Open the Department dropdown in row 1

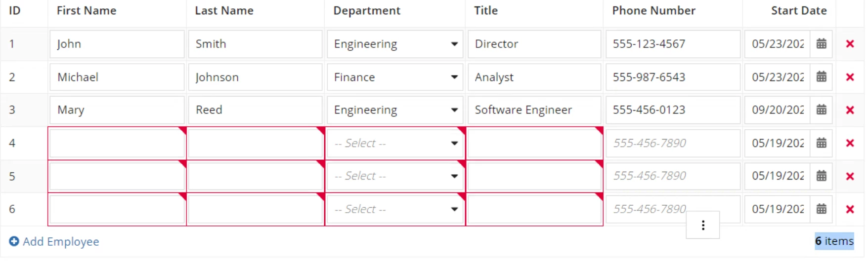coord(394,44)
